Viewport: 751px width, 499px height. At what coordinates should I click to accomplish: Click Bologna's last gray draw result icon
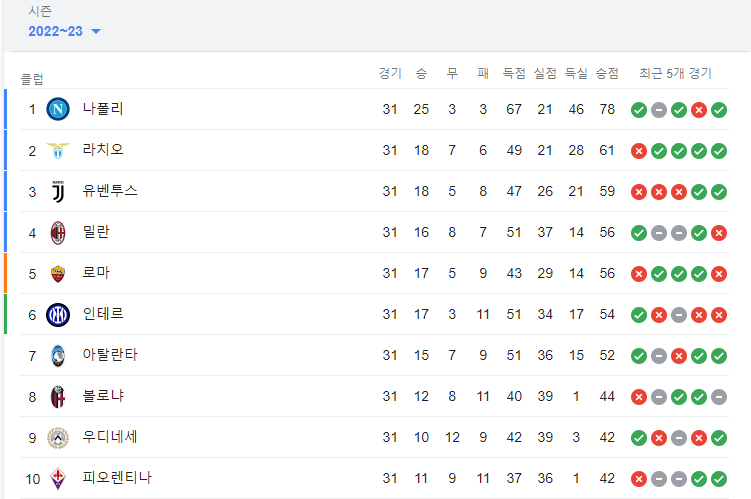pyautogui.click(x=719, y=397)
